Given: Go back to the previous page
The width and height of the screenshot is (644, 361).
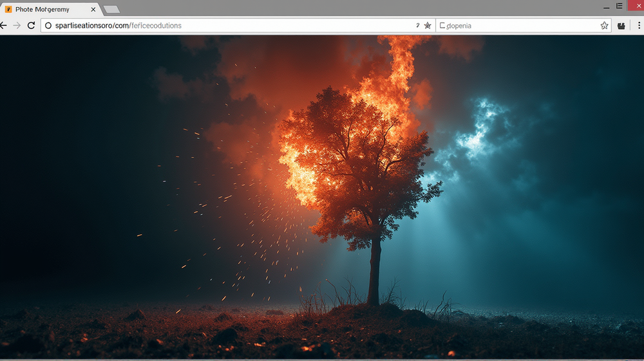Looking at the screenshot, I should coord(3,25).
